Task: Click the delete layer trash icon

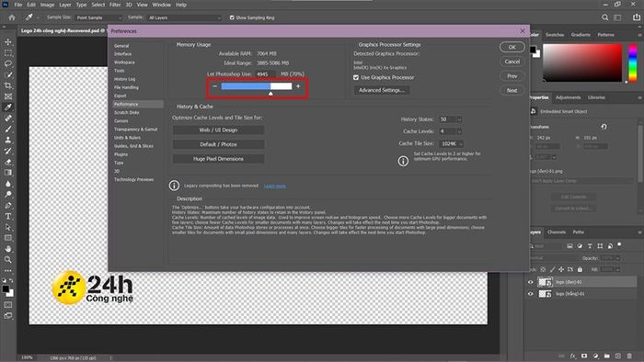Action: click(629, 356)
